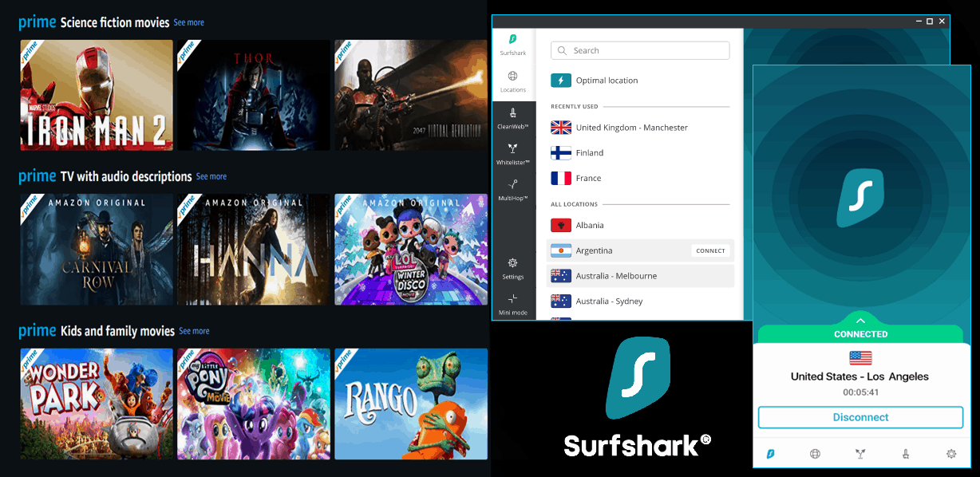
Task: Click the United States flag in mini window
Action: tap(860, 358)
